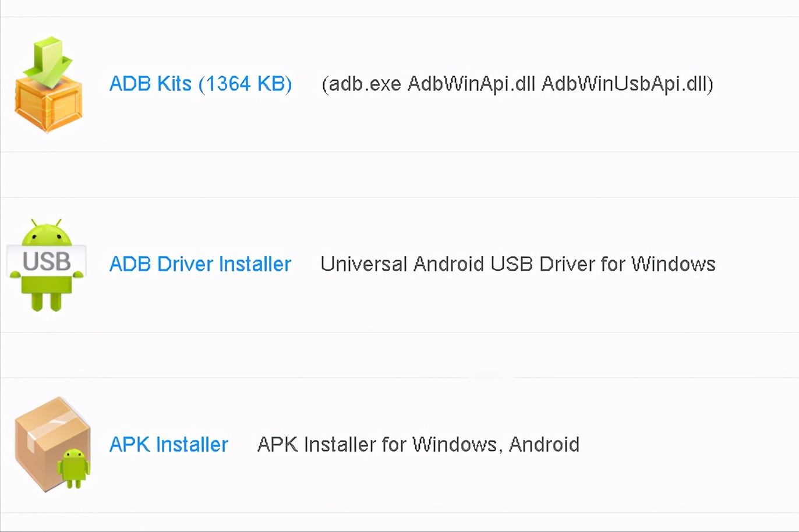799x532 pixels.
Task: Open the APK Installer link
Action: coord(169,445)
